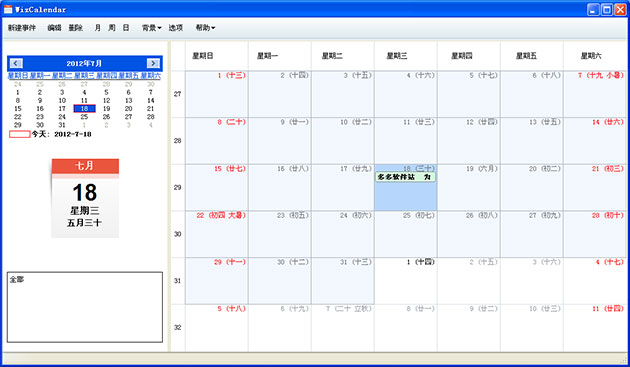Select the 24 (初六) day cell
This screenshot has height=367, width=630.
(x=343, y=234)
